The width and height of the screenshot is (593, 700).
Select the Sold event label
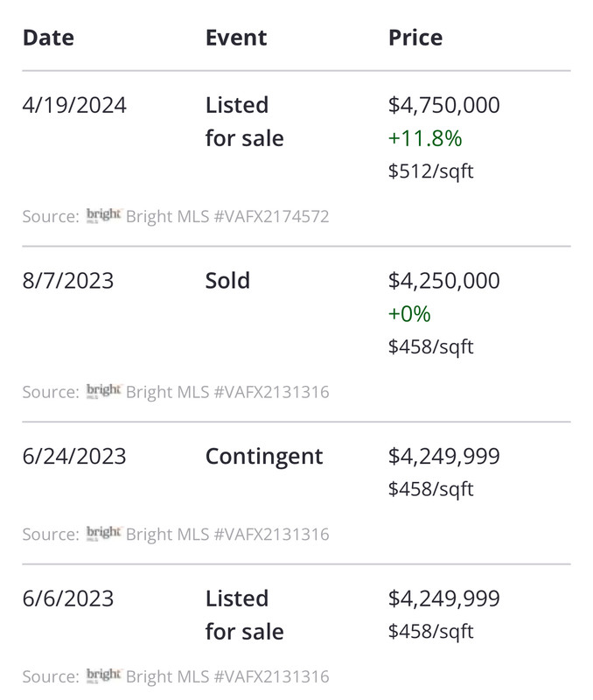227,281
